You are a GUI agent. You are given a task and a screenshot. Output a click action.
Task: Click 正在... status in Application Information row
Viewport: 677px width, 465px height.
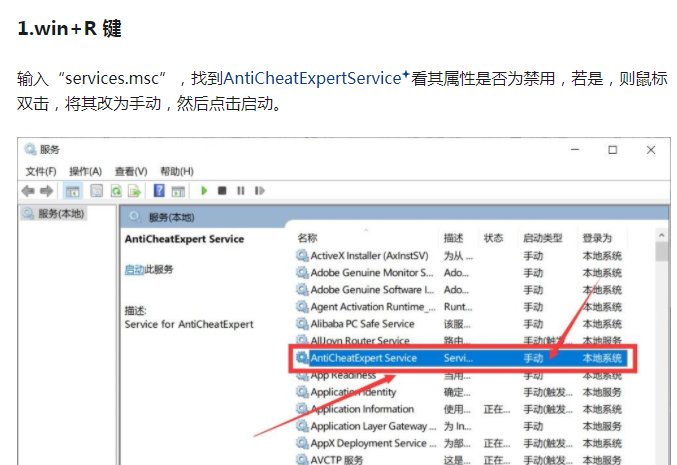[497, 409]
